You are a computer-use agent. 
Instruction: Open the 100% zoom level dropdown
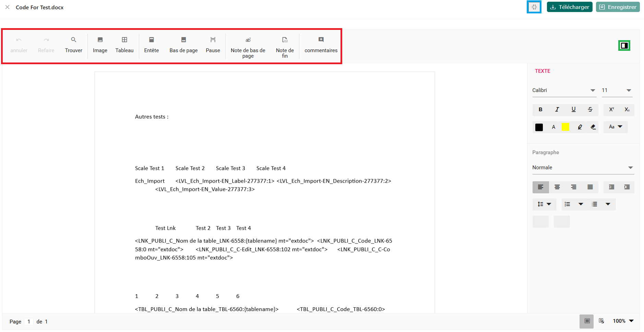pos(623,321)
